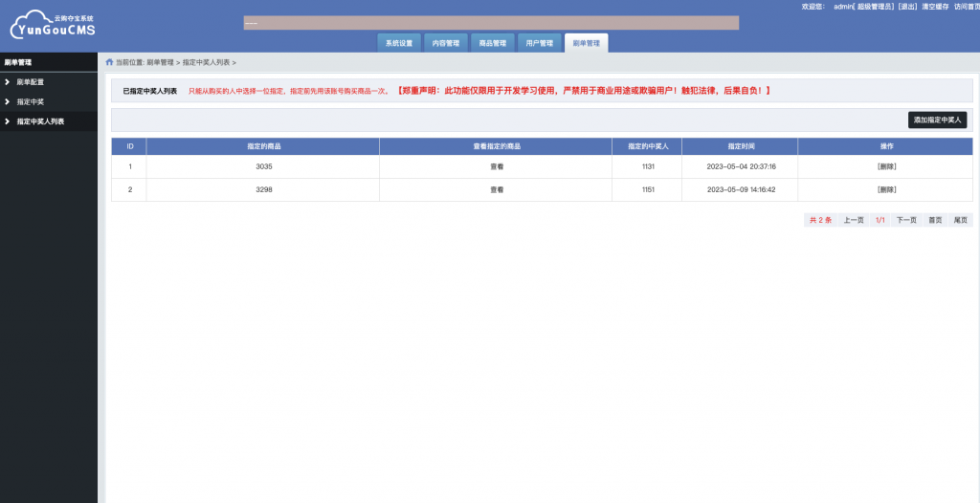
Task: Go to the 商品管理 tab
Action: 492,43
